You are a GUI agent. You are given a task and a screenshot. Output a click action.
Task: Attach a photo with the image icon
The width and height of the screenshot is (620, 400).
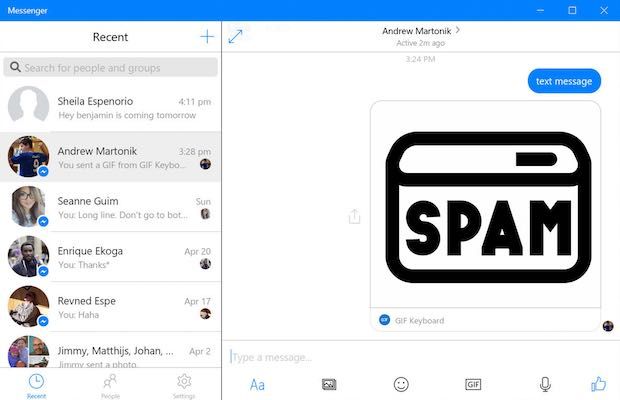(x=329, y=384)
